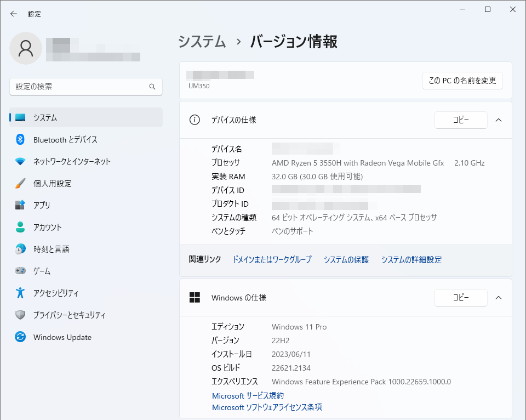526x420 pixels.
Task: Open システムの保護 link
Action: 346,259
